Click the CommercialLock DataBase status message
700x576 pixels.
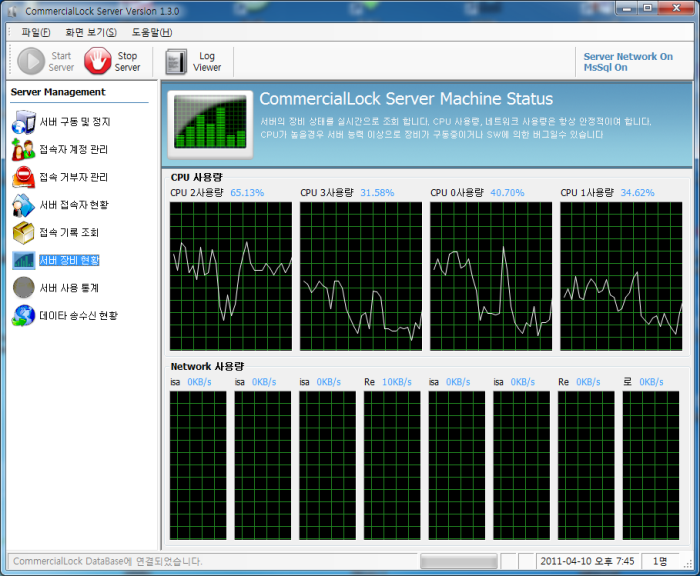[x=108, y=561]
